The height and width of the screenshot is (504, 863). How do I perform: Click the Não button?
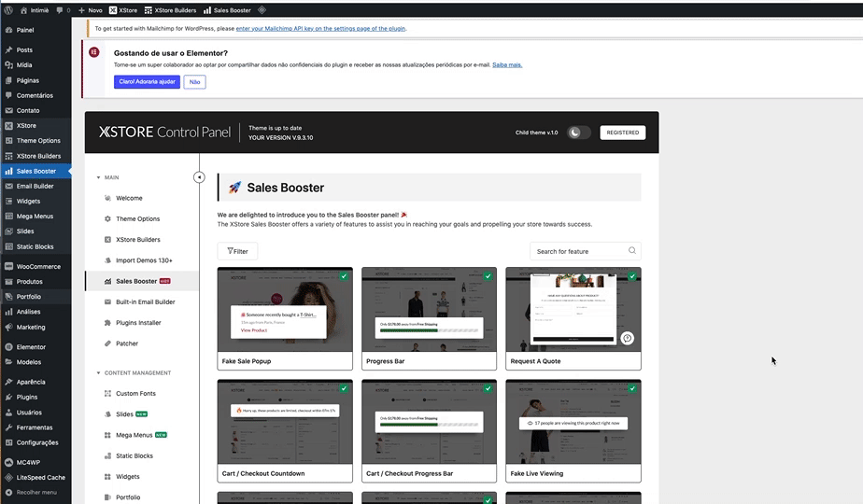tap(195, 82)
